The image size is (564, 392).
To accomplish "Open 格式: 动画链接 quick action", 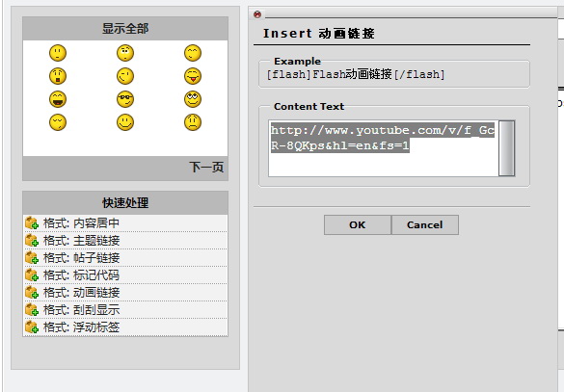I will 125,292.
